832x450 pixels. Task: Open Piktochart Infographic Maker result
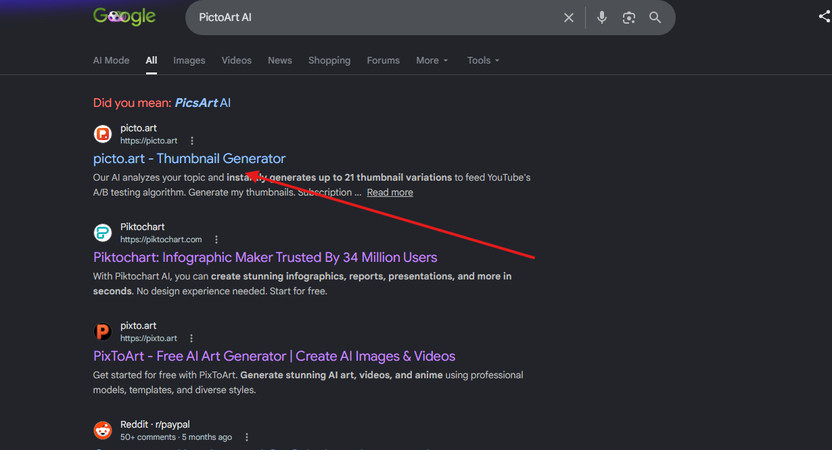coord(265,257)
